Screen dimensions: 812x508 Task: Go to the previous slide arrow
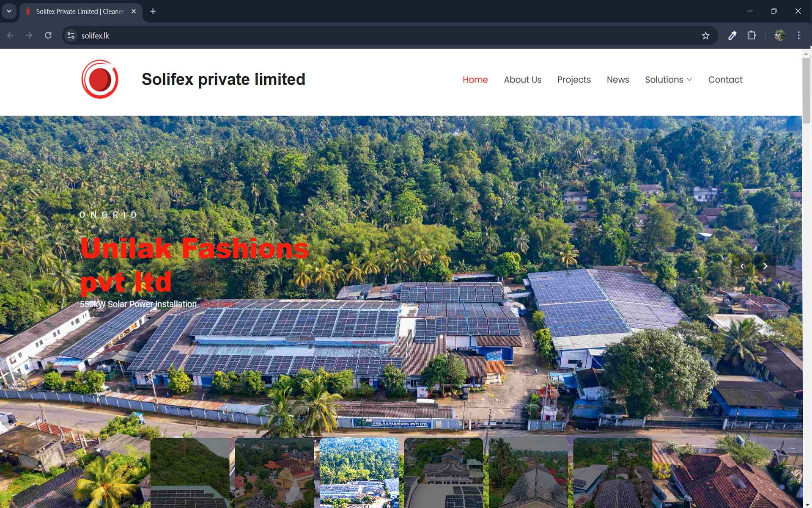pos(742,266)
